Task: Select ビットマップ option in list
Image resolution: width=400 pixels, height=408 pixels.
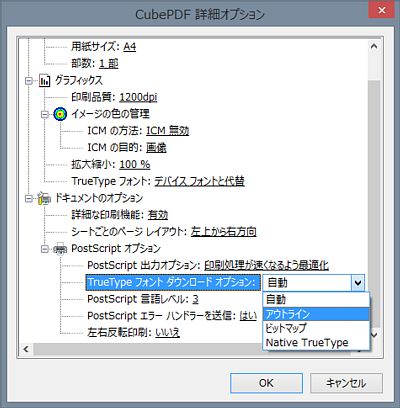Action: point(316,328)
